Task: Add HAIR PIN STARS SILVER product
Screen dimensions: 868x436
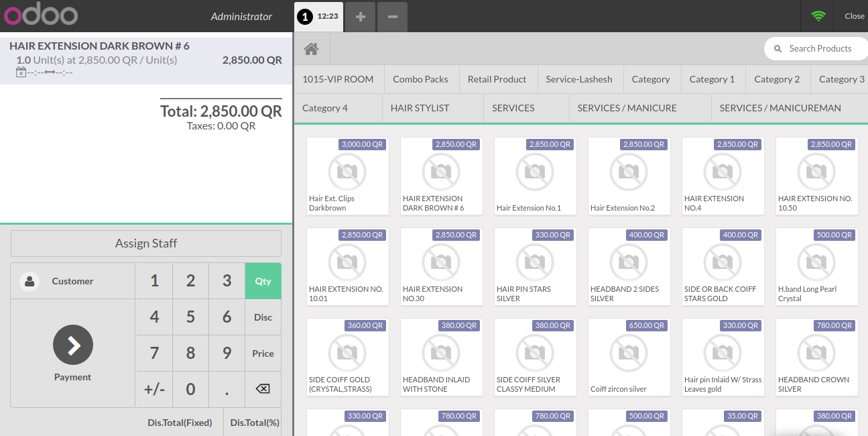Action: pos(536,267)
